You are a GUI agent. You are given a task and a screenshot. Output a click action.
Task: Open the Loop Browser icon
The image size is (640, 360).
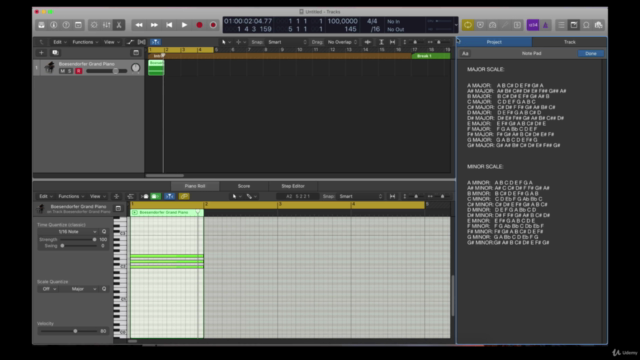[x=586, y=25]
